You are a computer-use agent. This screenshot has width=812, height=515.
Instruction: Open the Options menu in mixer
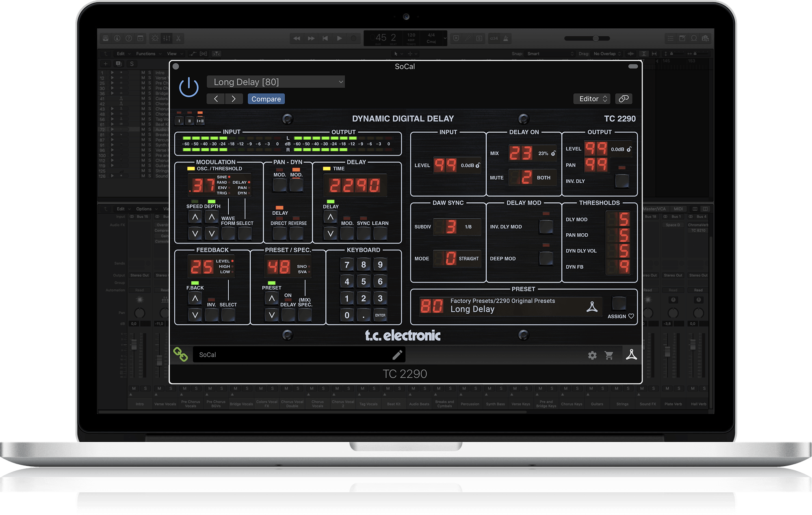click(x=144, y=209)
